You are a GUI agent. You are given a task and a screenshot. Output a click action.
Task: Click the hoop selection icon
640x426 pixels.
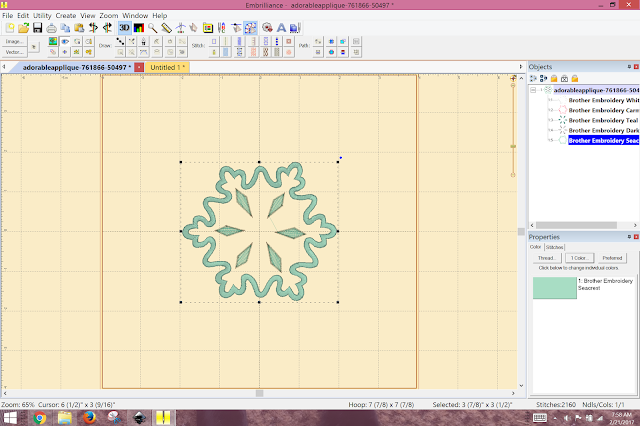208,28
